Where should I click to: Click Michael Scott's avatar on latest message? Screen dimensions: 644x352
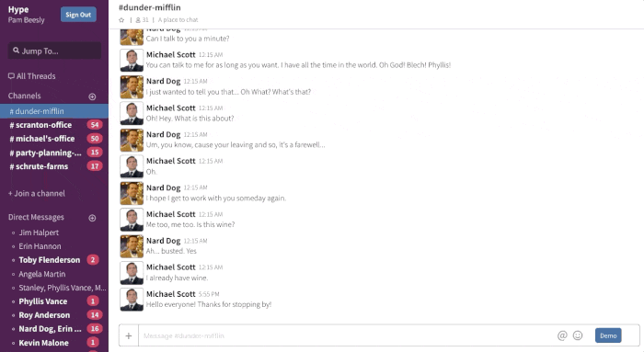click(132, 300)
